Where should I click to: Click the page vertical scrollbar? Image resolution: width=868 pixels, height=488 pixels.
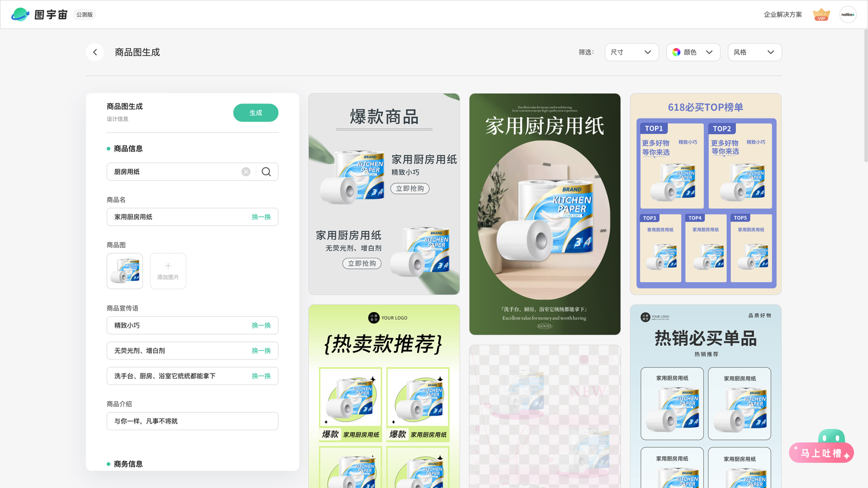[x=865, y=95]
